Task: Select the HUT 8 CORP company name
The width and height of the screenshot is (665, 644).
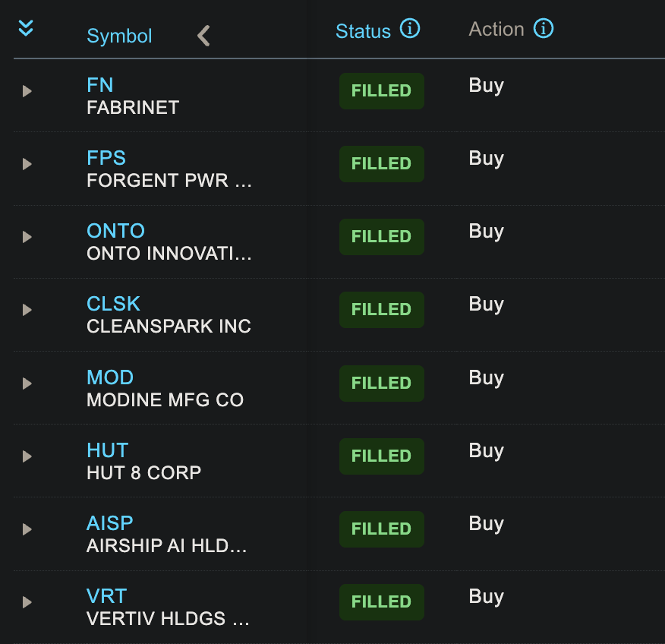Action: click(143, 473)
